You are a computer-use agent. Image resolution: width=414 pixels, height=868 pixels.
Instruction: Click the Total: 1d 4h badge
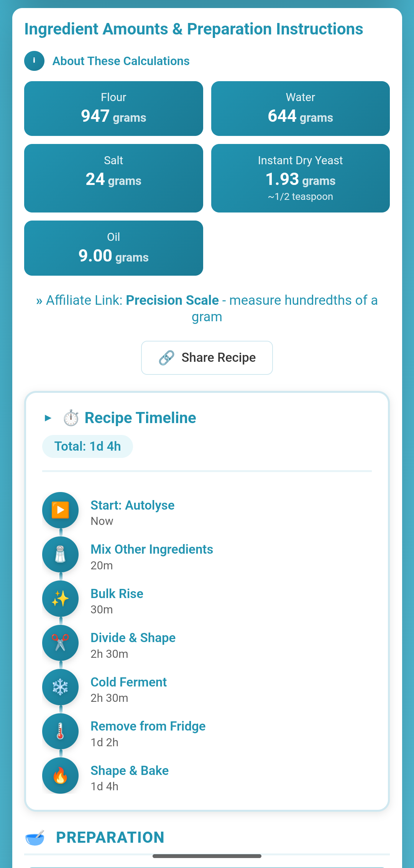[87, 446]
